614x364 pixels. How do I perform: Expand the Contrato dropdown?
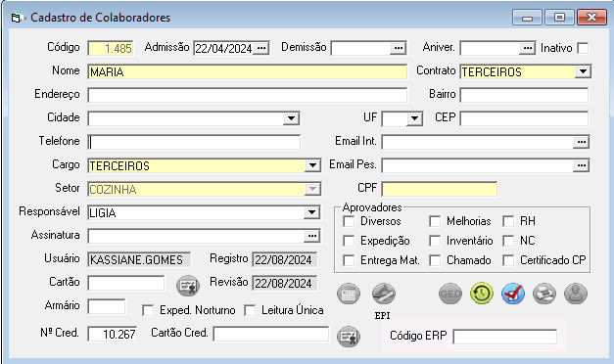pos(583,72)
